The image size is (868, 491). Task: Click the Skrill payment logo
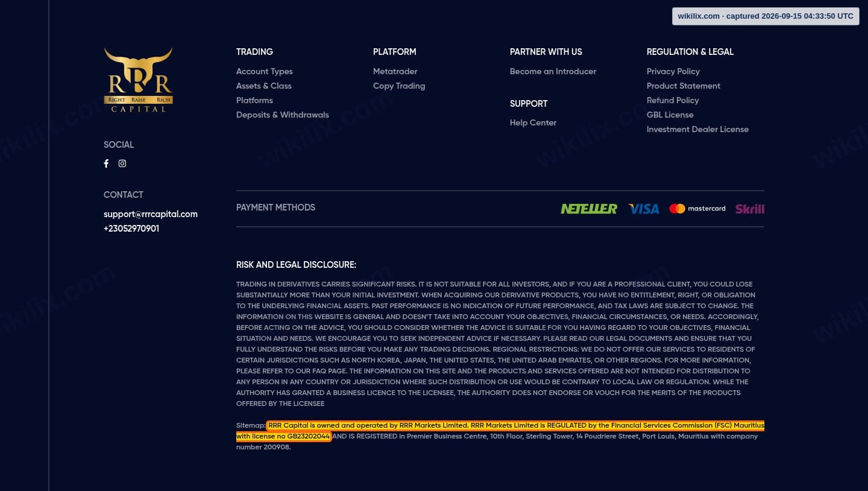point(750,209)
